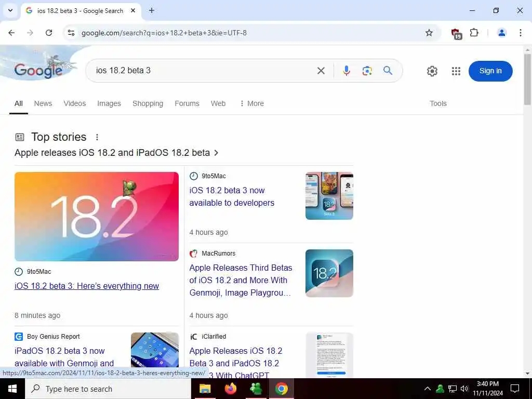Switch to the Forums tab
532x399 pixels.
[x=187, y=103]
